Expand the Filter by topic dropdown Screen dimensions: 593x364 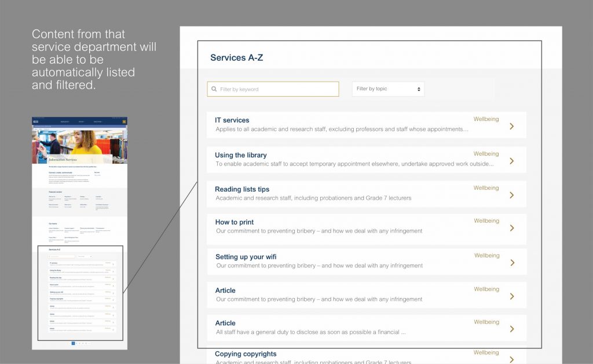tap(388, 89)
